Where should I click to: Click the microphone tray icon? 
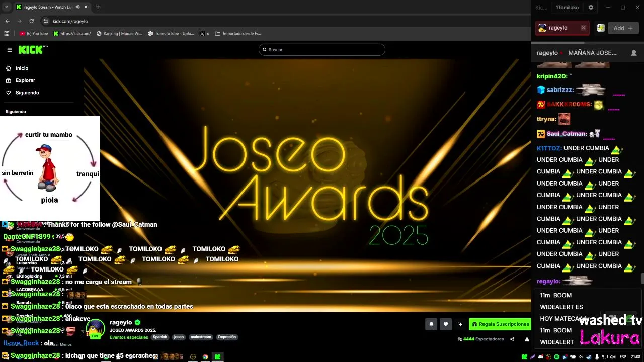(x=597, y=357)
